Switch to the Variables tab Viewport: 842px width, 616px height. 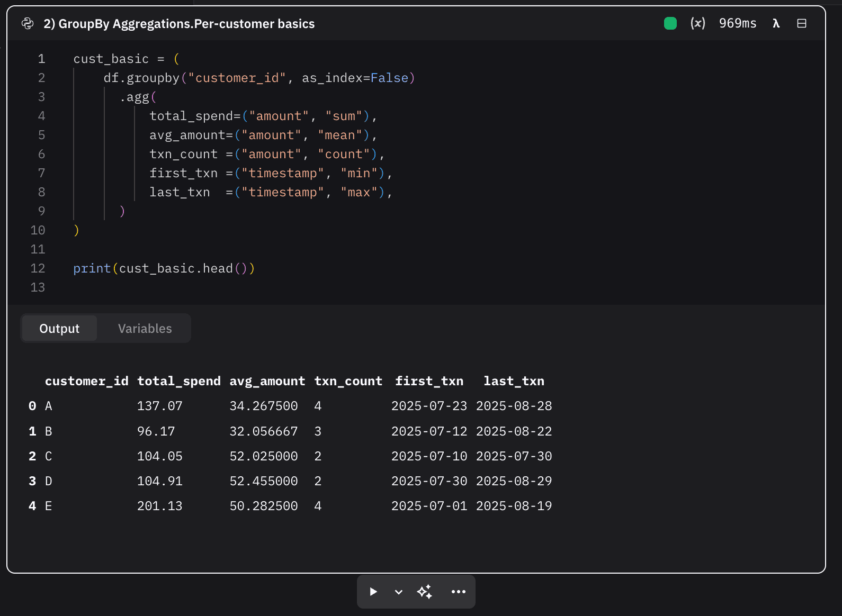click(x=145, y=329)
